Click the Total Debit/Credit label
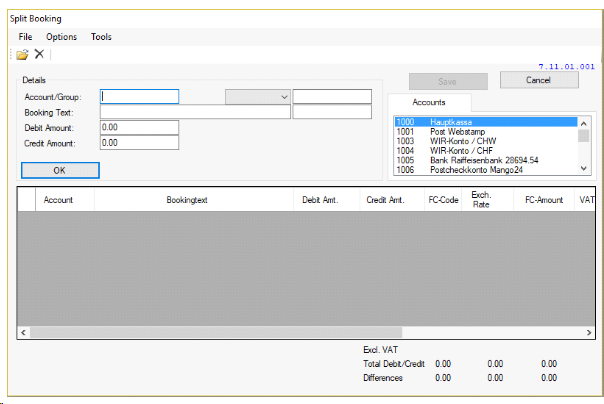 pyautogui.click(x=394, y=364)
